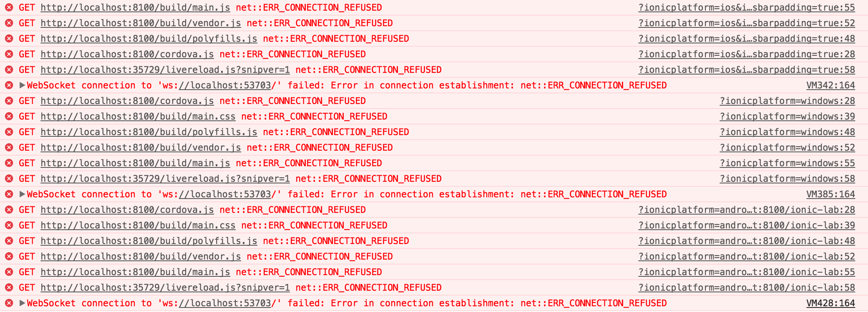Open the first build/main.js URL link
Image resolution: width=868 pixels, height=312 pixels.
[x=135, y=7]
